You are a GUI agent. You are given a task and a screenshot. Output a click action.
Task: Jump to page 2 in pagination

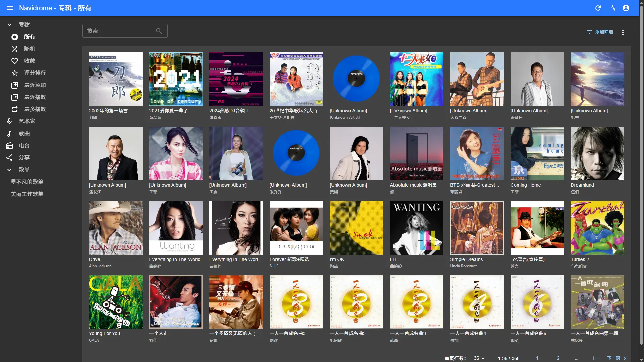pyautogui.click(x=558, y=358)
